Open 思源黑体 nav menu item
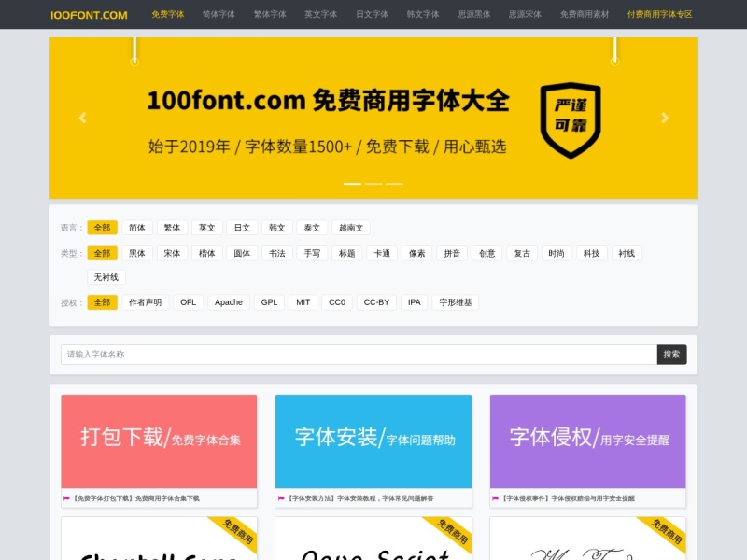The width and height of the screenshot is (747, 560). click(474, 14)
